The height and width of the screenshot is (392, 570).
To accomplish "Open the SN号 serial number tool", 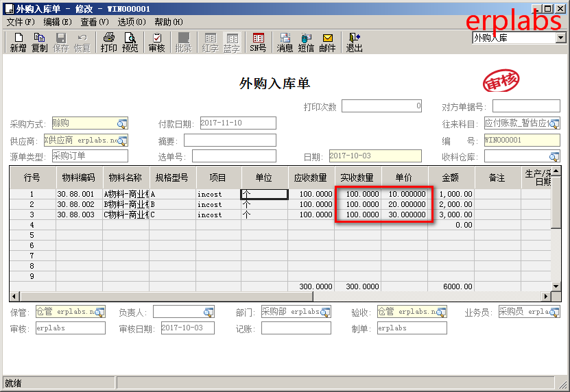I will point(258,42).
